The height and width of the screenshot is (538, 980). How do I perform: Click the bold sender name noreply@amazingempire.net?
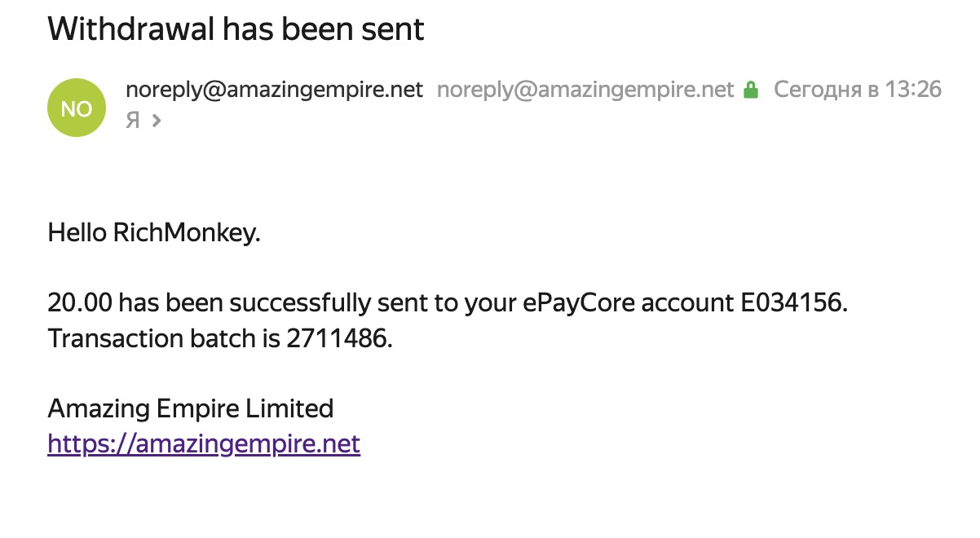[274, 90]
